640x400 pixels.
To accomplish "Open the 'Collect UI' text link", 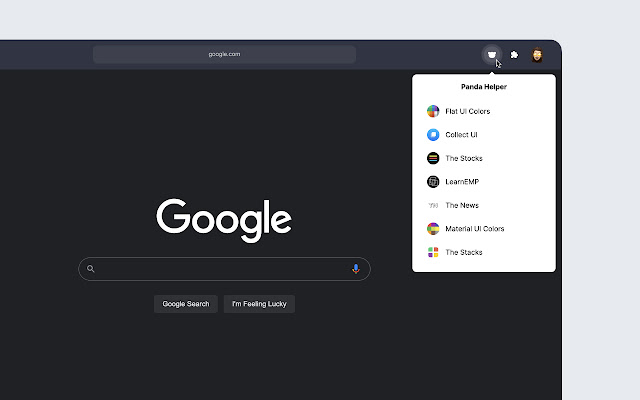I will [x=461, y=135].
